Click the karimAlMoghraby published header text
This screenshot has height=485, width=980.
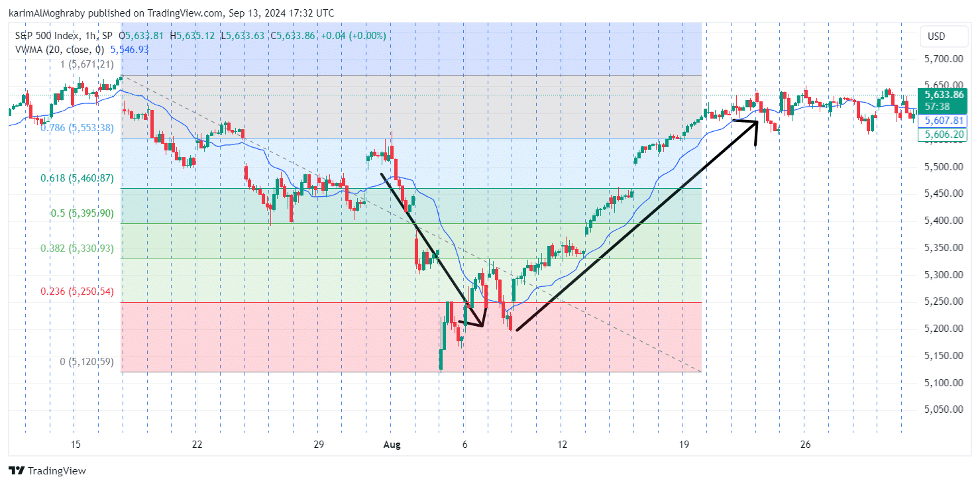point(172,13)
